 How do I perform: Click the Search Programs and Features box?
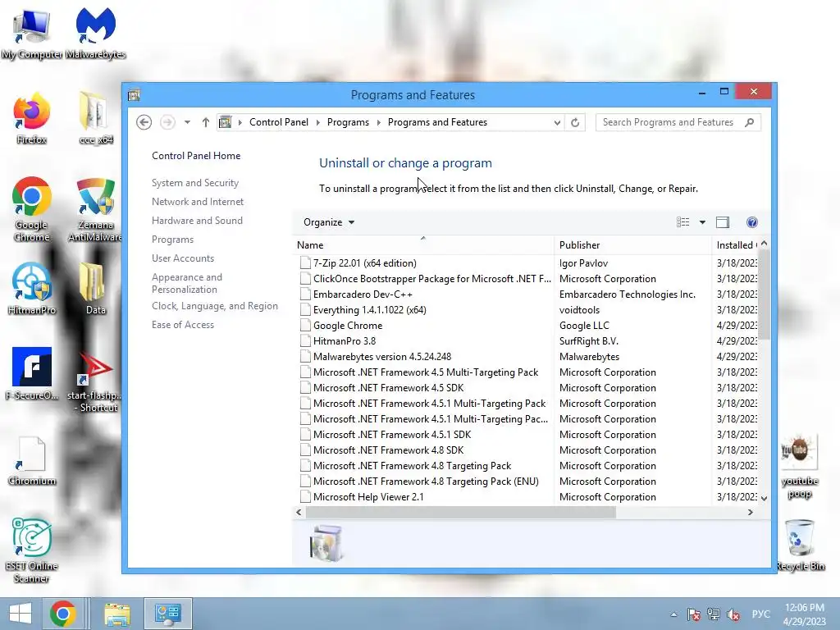click(678, 122)
